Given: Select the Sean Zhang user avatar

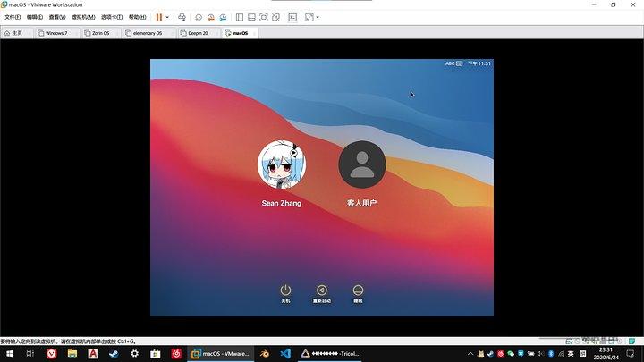Looking at the screenshot, I should (x=282, y=164).
